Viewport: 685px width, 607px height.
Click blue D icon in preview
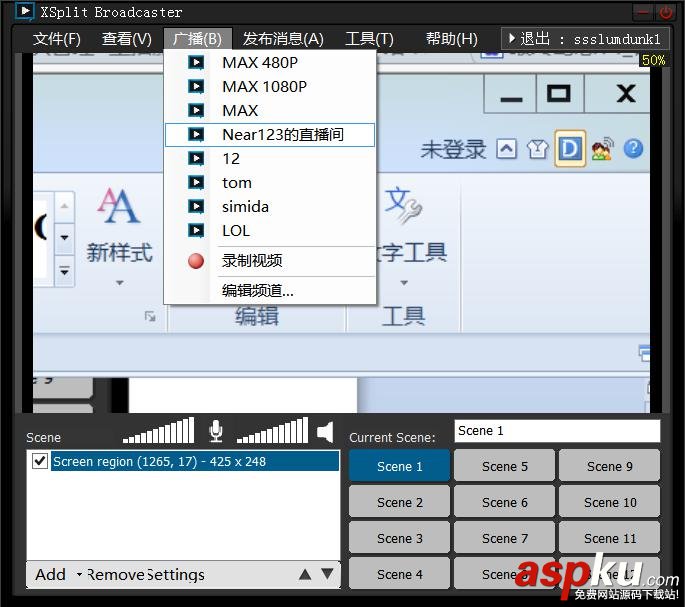[570, 149]
